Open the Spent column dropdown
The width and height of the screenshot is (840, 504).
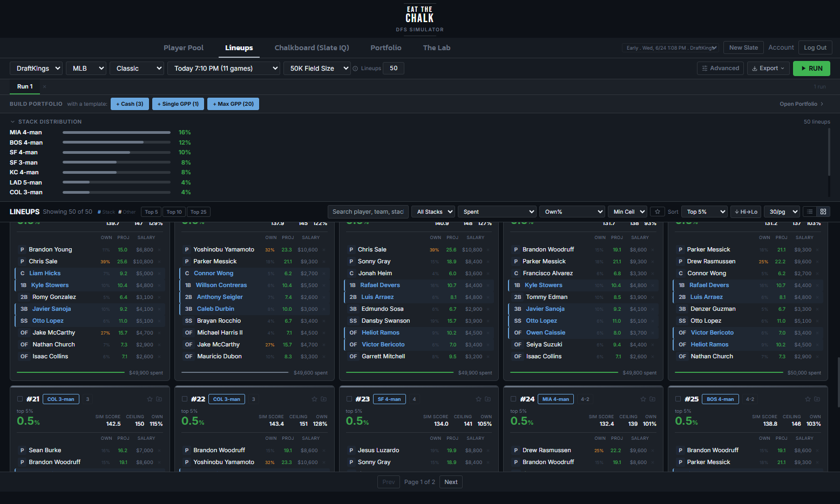(x=497, y=212)
